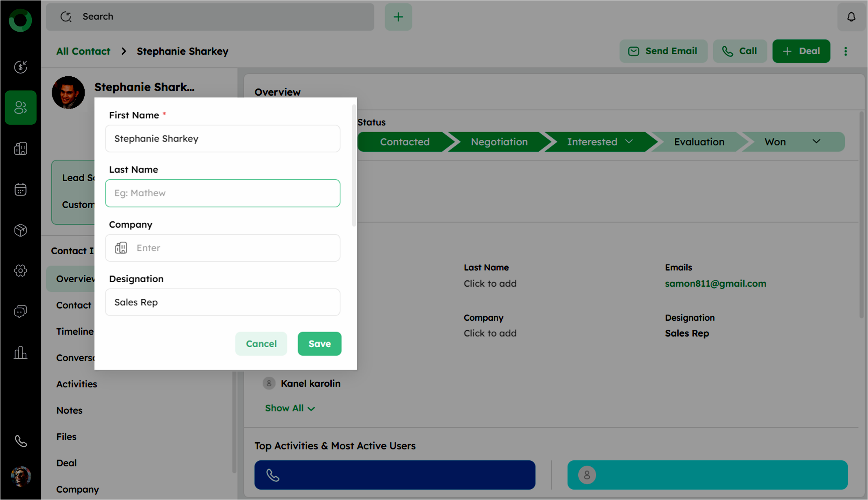Select the Notes menu item

[69, 410]
